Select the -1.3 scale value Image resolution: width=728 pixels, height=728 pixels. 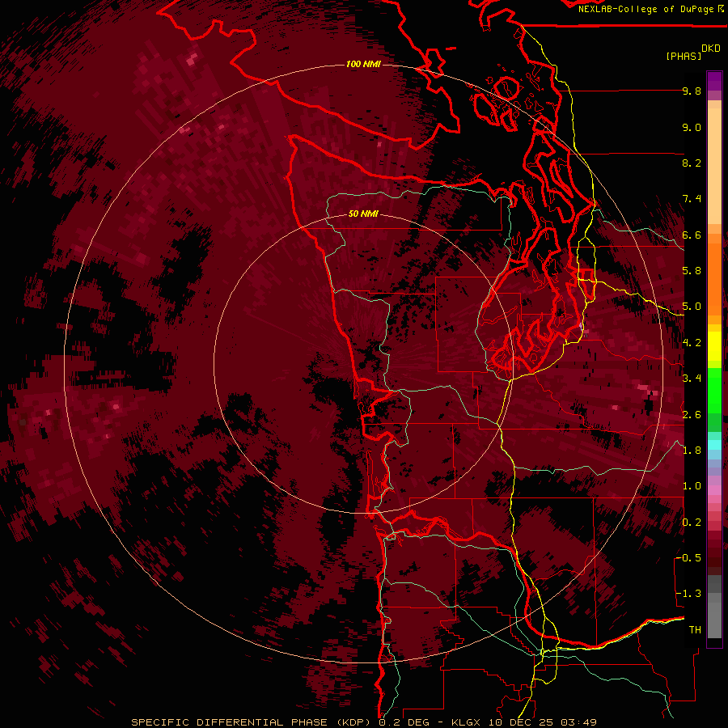688,594
